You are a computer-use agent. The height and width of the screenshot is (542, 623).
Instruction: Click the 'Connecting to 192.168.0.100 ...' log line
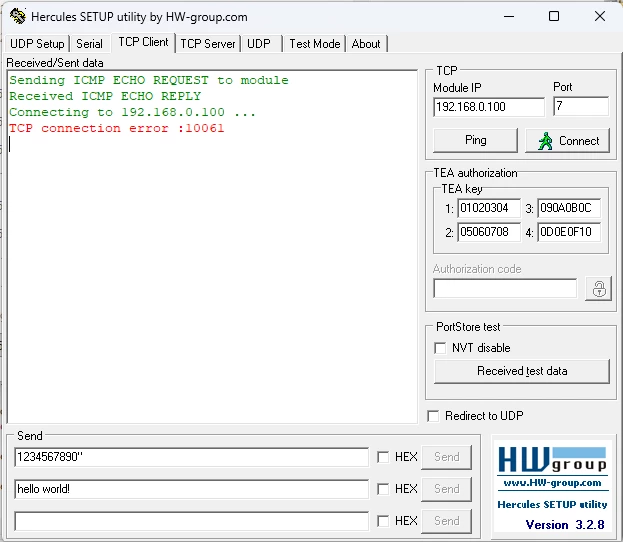coord(132,112)
